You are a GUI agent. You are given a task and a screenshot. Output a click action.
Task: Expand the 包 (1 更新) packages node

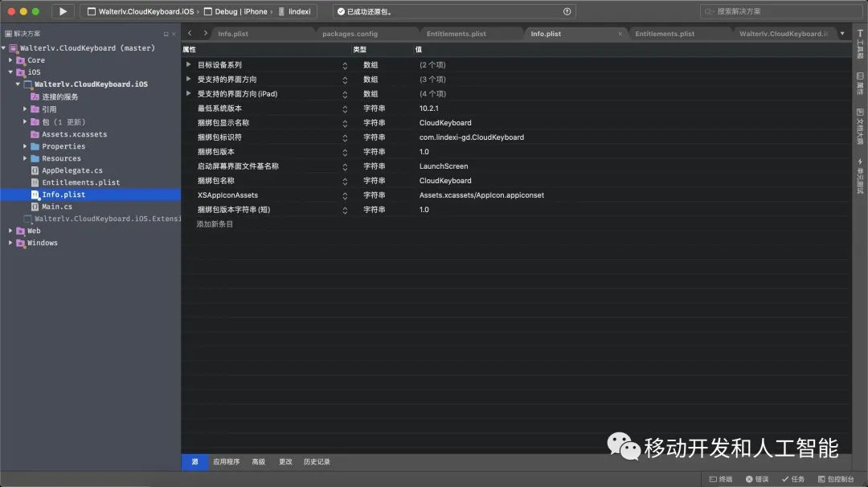click(x=25, y=122)
